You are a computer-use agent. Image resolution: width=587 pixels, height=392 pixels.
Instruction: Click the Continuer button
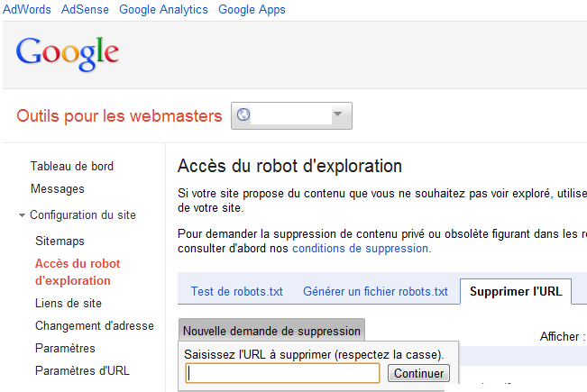point(418,373)
